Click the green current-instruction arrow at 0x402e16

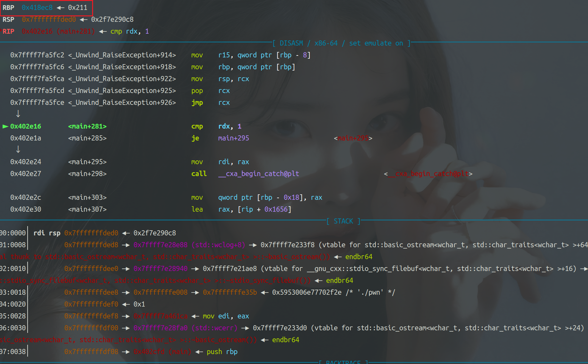pos(5,126)
